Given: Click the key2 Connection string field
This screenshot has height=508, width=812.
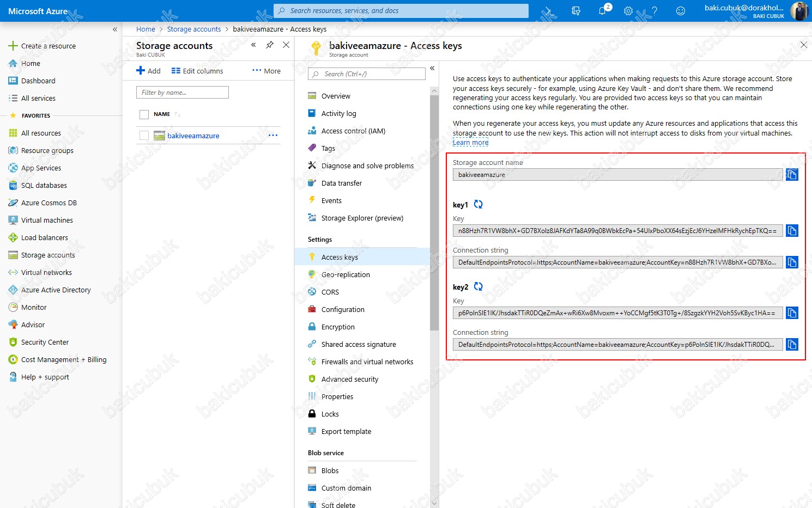Looking at the screenshot, I should coord(617,345).
